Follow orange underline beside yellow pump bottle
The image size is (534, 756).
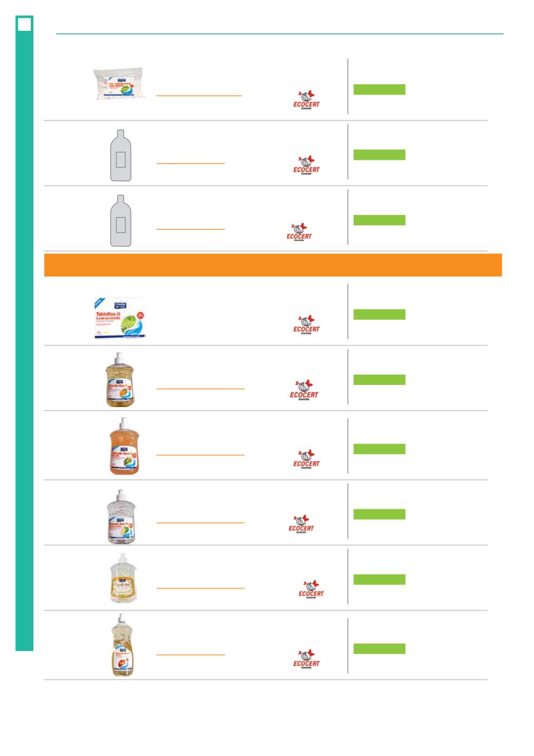pyautogui.click(x=200, y=389)
